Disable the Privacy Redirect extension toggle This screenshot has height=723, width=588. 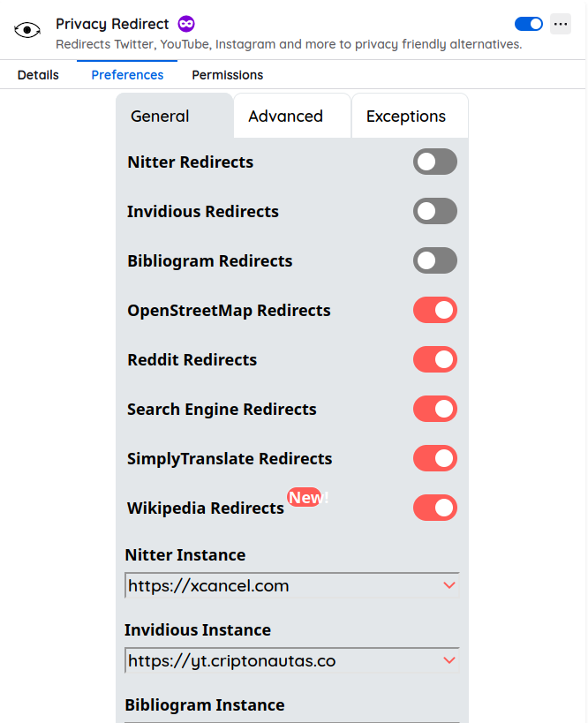[528, 24]
